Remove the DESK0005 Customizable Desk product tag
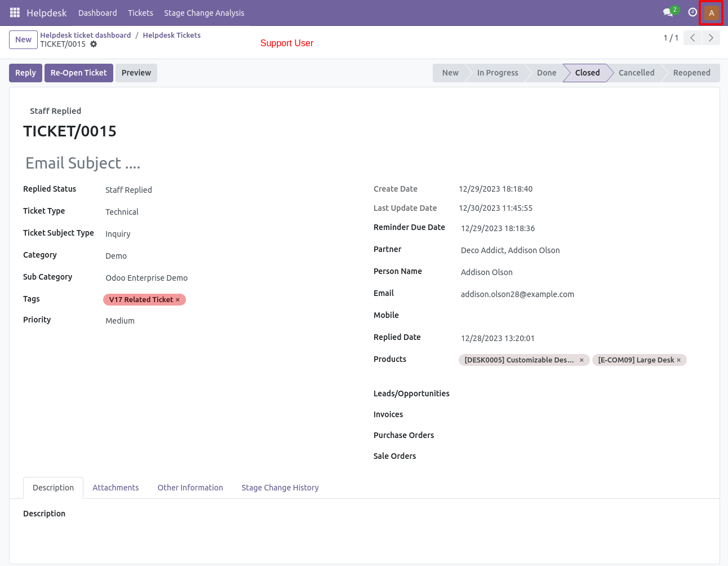This screenshot has height=566, width=728. (581, 360)
